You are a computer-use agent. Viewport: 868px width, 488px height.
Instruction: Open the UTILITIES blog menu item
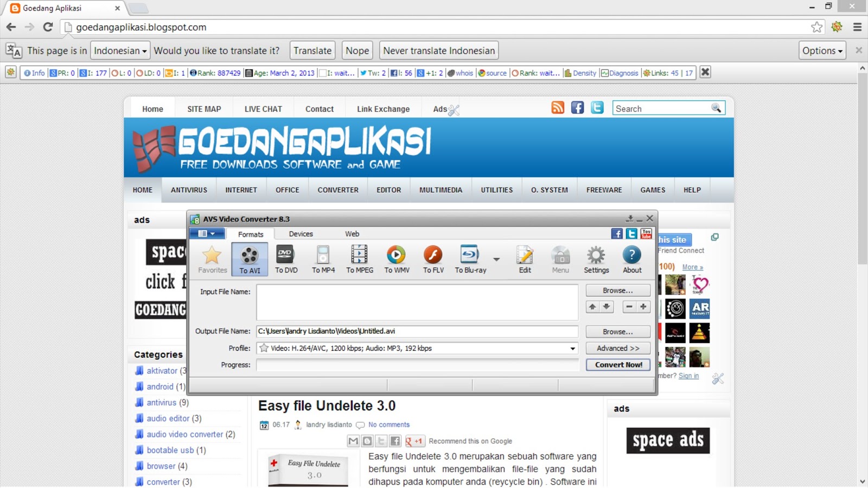[496, 190]
